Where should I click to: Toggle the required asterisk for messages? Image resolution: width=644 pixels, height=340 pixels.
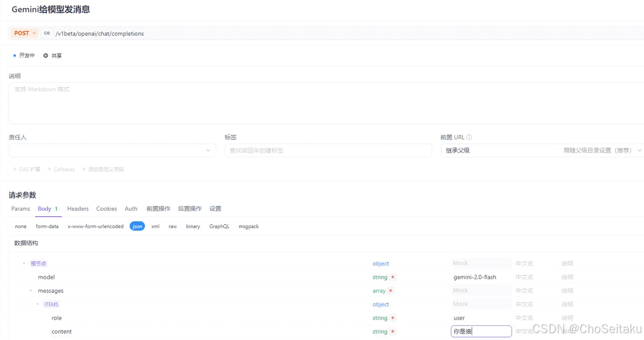point(391,291)
